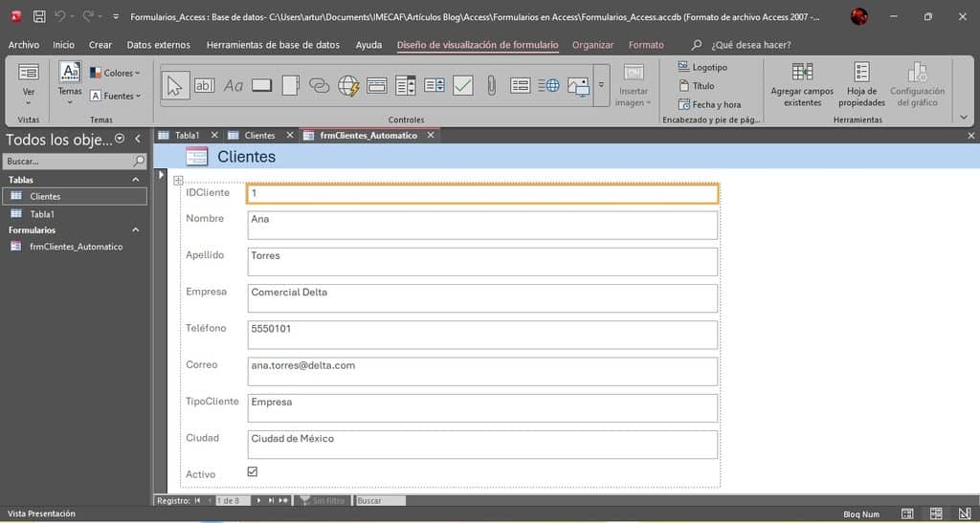Jump to the last record

click(271, 501)
